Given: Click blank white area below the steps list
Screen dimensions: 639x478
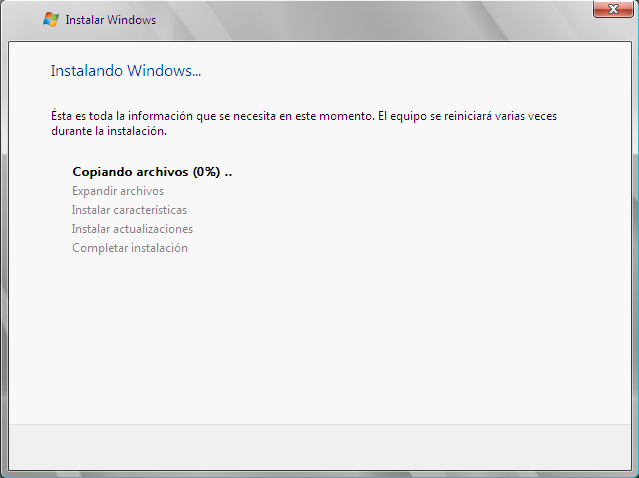Looking at the screenshot, I should click(x=319, y=340).
